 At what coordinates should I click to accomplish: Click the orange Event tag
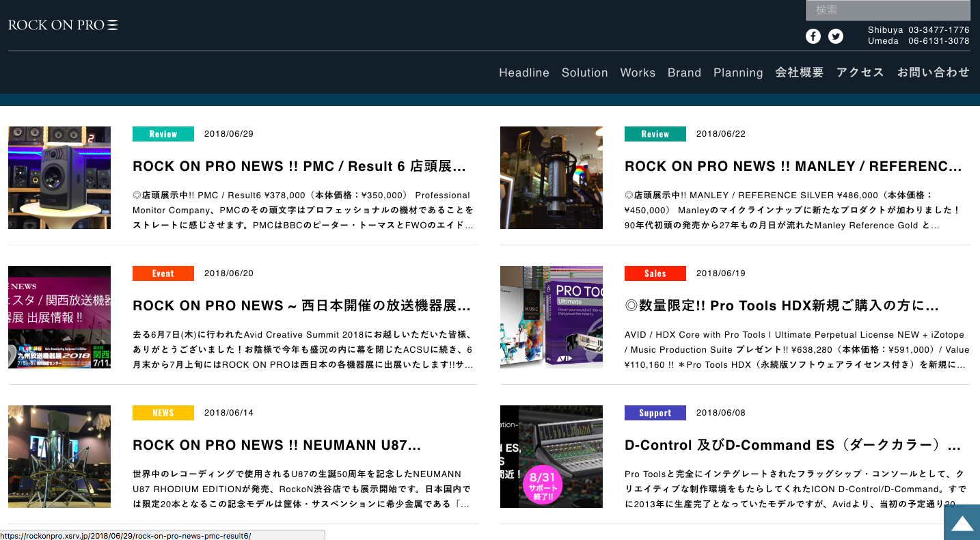[x=163, y=273]
